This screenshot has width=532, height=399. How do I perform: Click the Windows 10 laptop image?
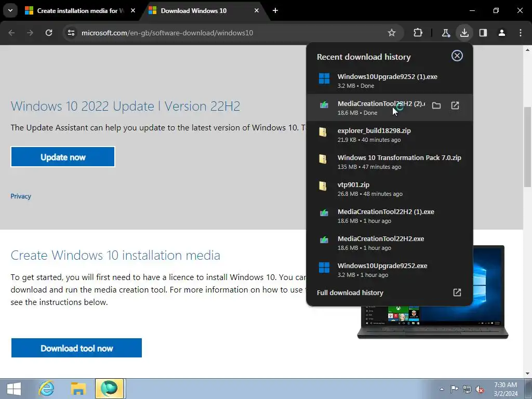click(x=433, y=292)
